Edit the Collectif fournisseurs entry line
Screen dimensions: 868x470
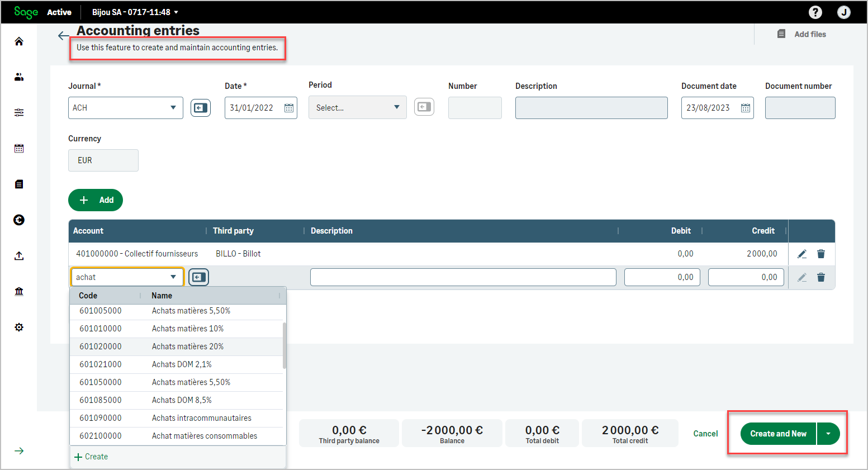coord(802,254)
